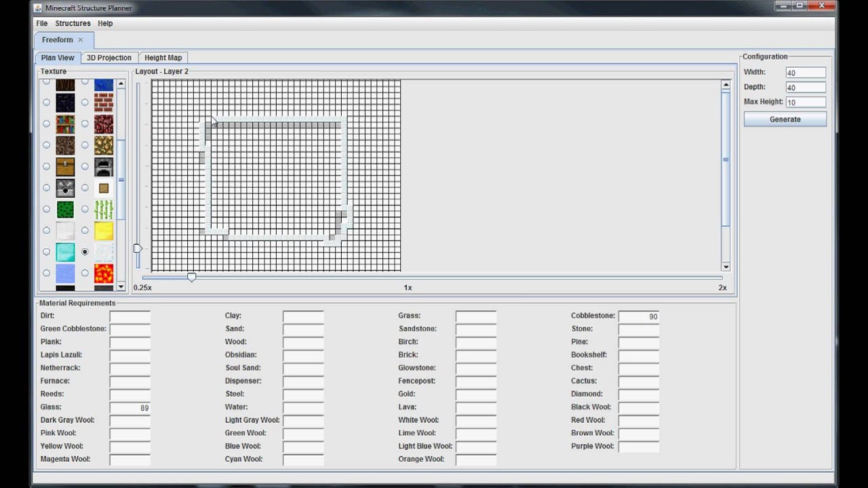The image size is (868, 488).
Task: Click the blue water texture thumbnail
Action: 65,273
